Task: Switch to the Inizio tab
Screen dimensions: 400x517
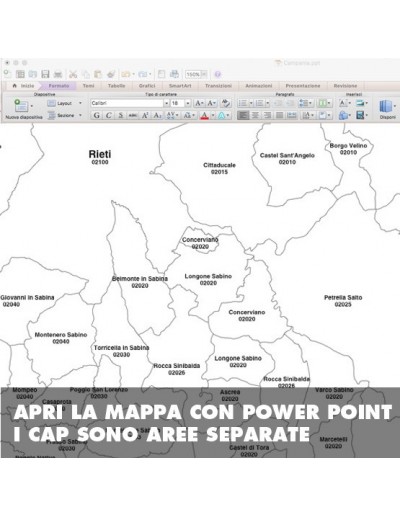Action: [23, 86]
